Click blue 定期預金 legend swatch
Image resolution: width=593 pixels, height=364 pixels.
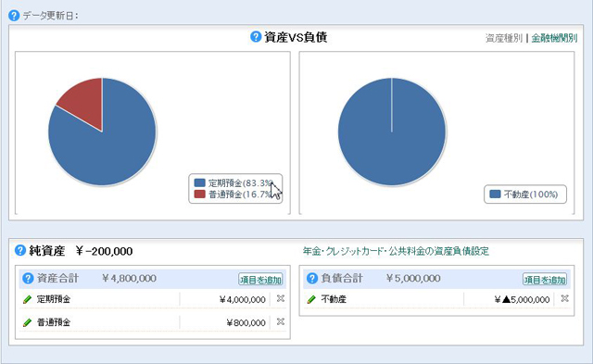pyautogui.click(x=199, y=183)
